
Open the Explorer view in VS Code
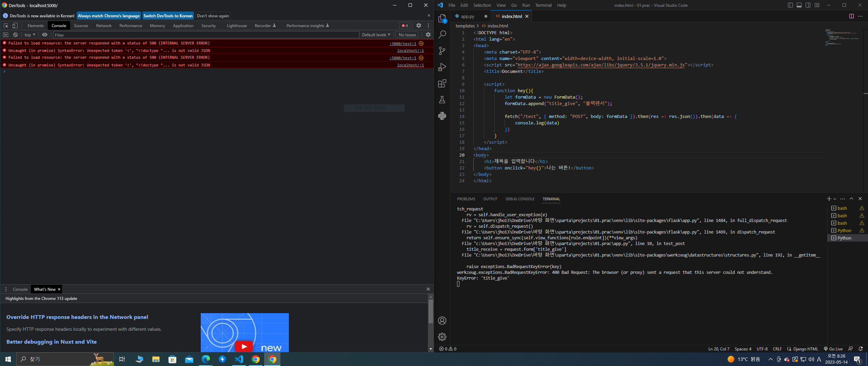click(x=442, y=18)
